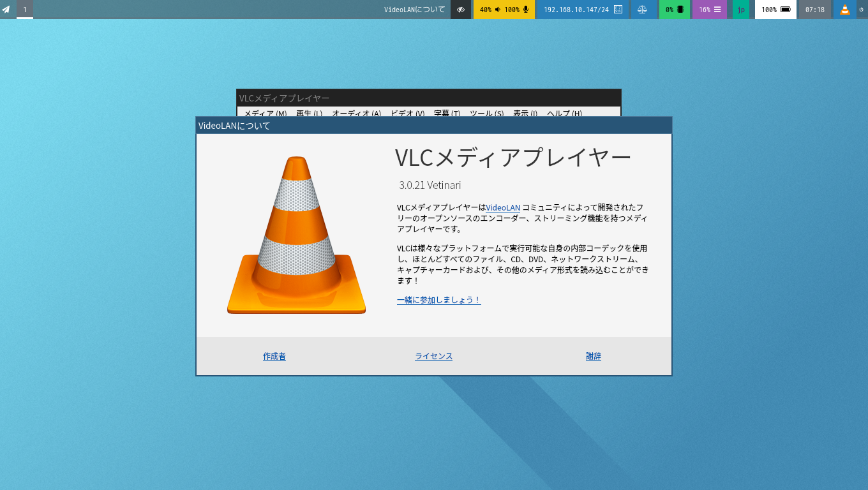This screenshot has height=490, width=868.
Task: Click the power icon in the top bar
Action: pos(862,10)
